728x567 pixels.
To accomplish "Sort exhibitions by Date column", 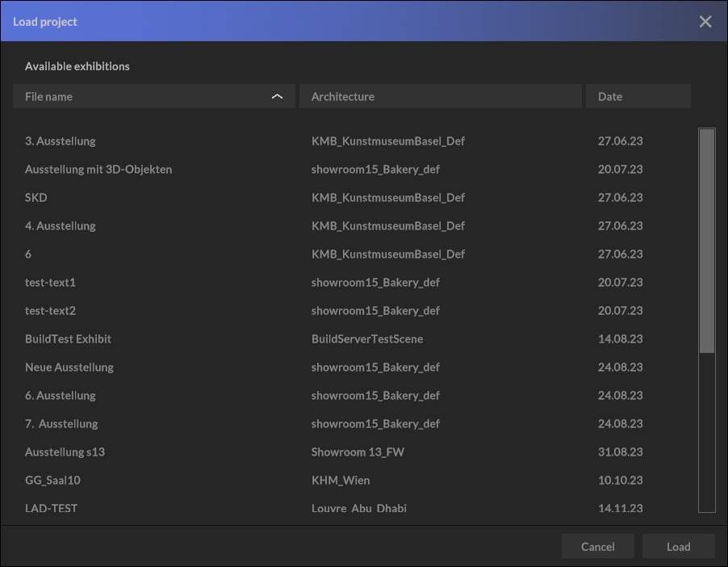I will point(638,96).
